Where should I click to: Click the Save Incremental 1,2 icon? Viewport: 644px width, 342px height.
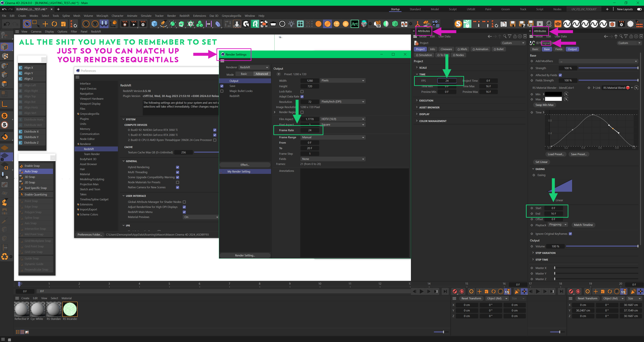pyautogui.click(x=530, y=24)
